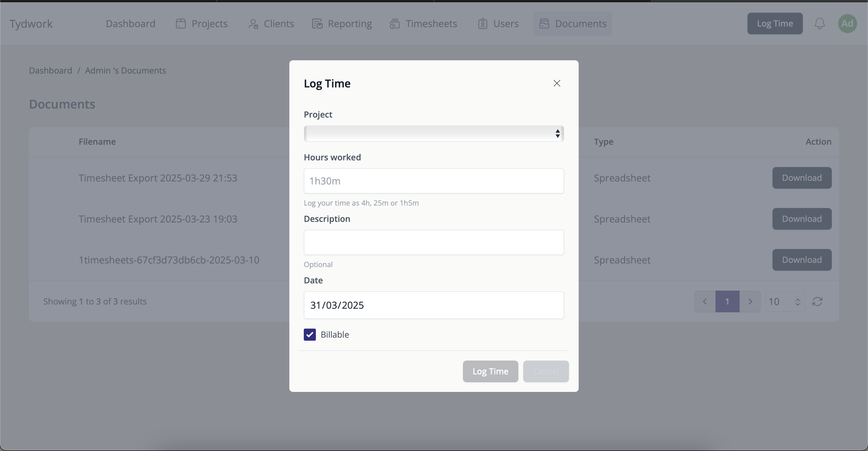
Task: Click the Description input field
Action: point(434,242)
